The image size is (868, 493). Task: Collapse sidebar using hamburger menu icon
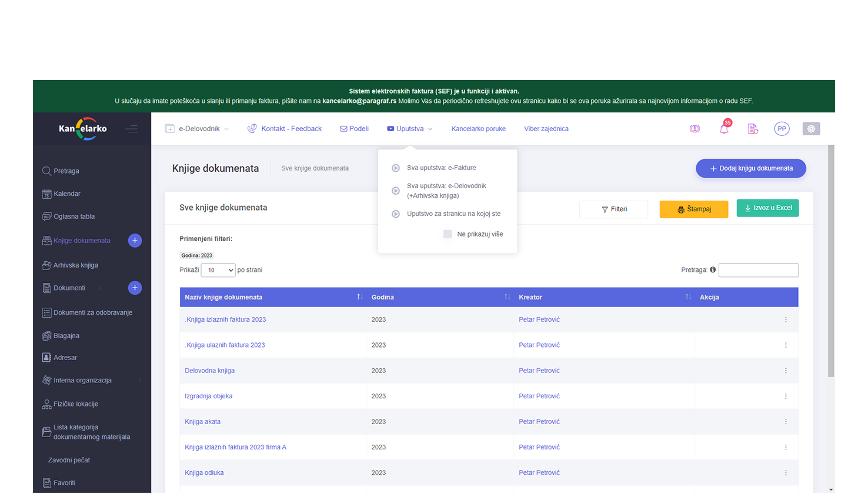pyautogui.click(x=131, y=129)
